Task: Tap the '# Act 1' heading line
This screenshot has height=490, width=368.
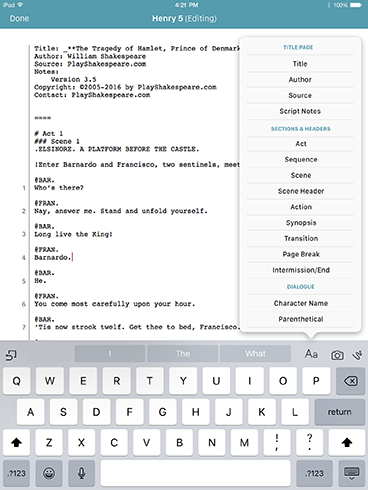Action: click(49, 134)
